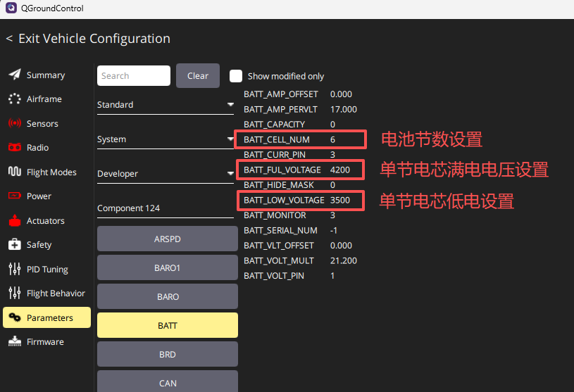Toggle the Show modified only checkbox
The width and height of the screenshot is (574, 392).
(236, 76)
